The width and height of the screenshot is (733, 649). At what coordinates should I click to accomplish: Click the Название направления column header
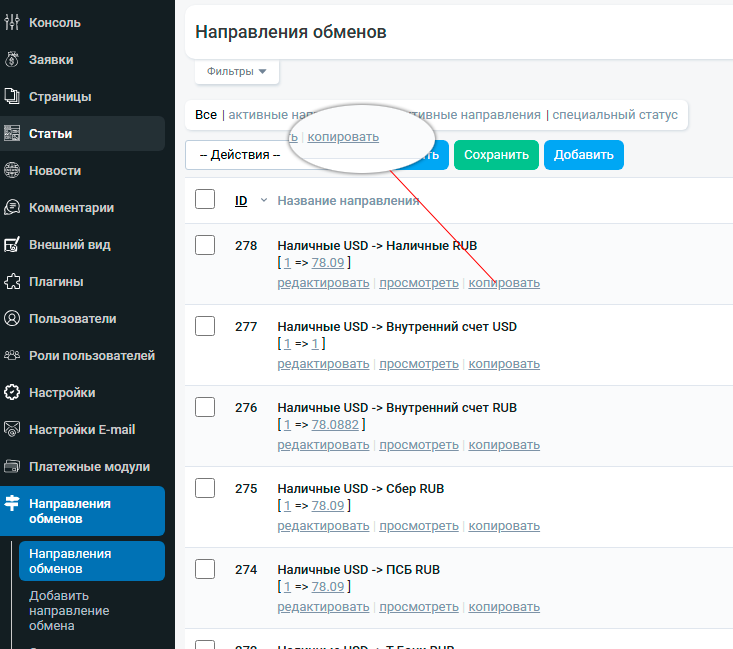pyautogui.click(x=348, y=201)
